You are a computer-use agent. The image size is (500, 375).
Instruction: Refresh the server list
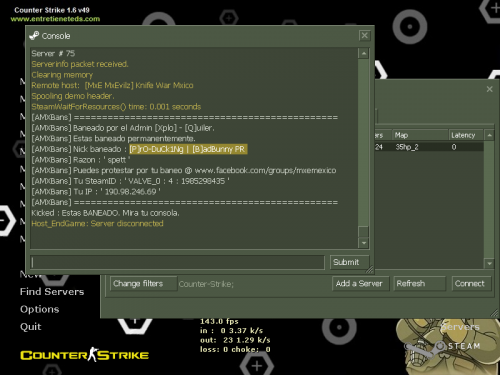(419, 284)
